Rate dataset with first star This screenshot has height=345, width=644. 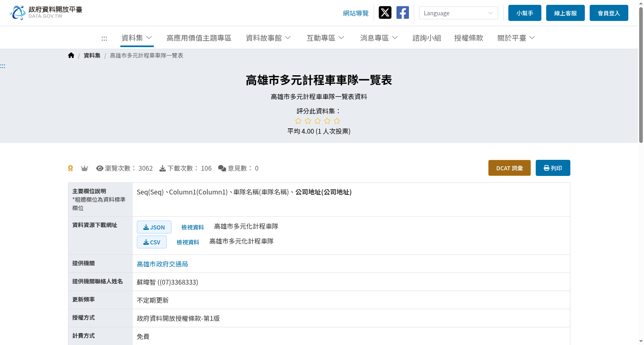click(298, 121)
